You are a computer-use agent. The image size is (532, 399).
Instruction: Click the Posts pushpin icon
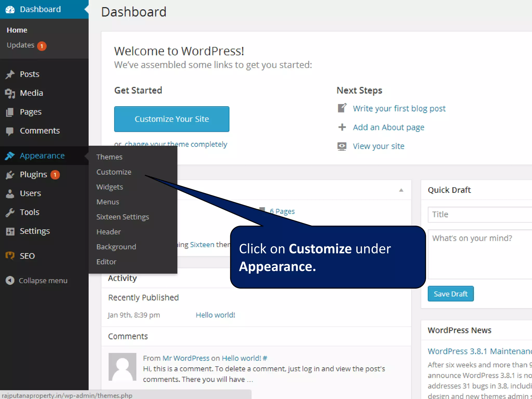tap(10, 75)
